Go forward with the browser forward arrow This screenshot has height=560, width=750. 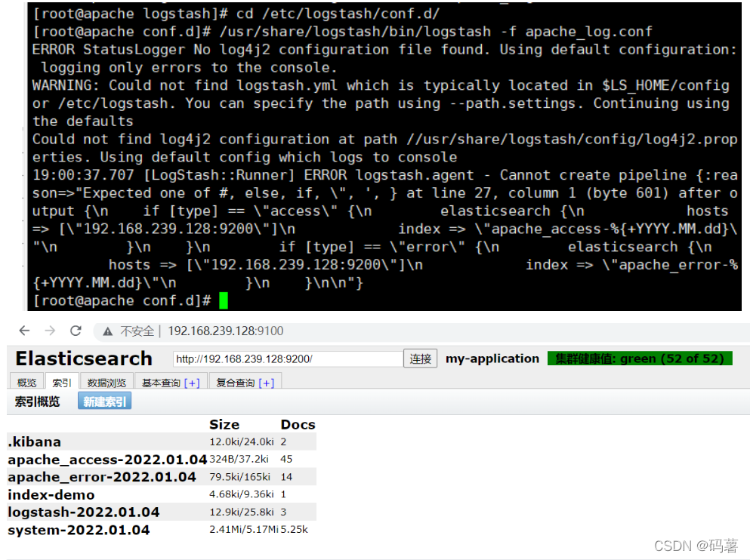point(50,331)
